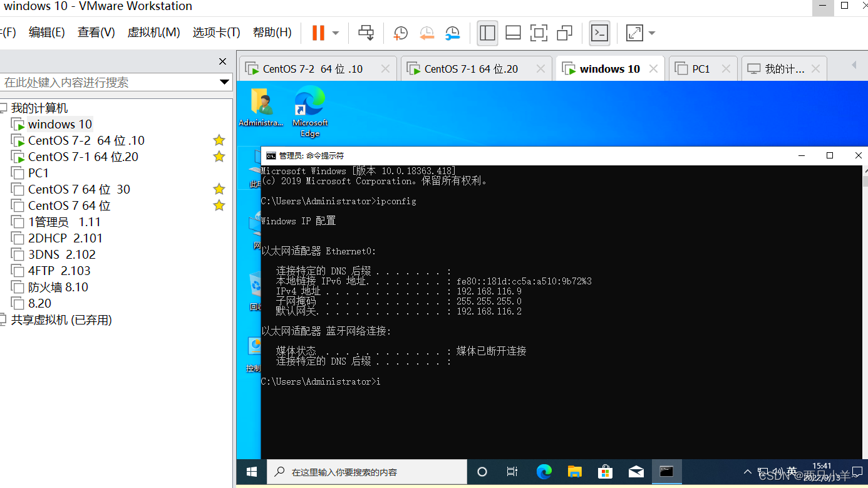Toggle favorite star for CentOS 7-1 .20
The image size is (868, 488).
tap(219, 157)
